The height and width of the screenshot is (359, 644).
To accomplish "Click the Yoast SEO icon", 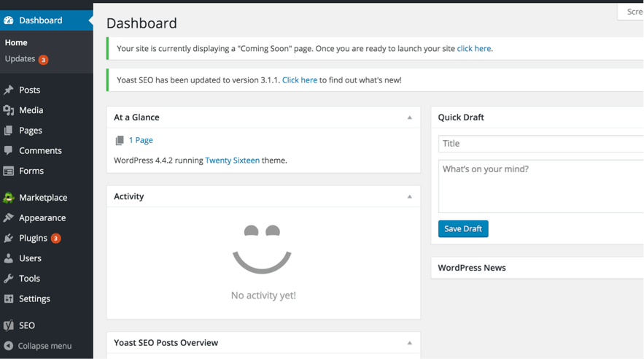I will coord(9,325).
